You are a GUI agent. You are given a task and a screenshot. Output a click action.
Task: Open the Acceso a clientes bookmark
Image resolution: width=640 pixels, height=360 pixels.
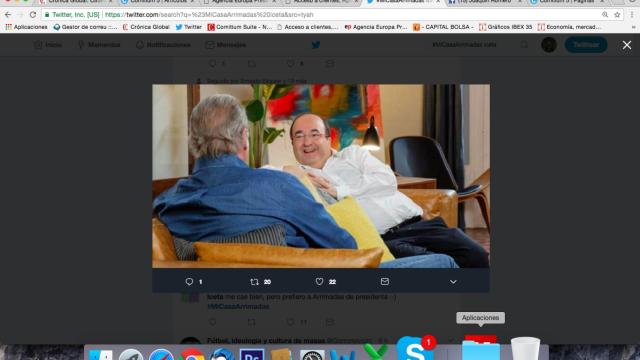(x=307, y=27)
